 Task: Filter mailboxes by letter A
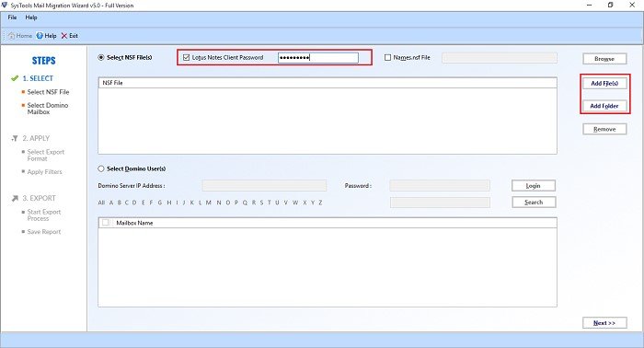click(111, 203)
